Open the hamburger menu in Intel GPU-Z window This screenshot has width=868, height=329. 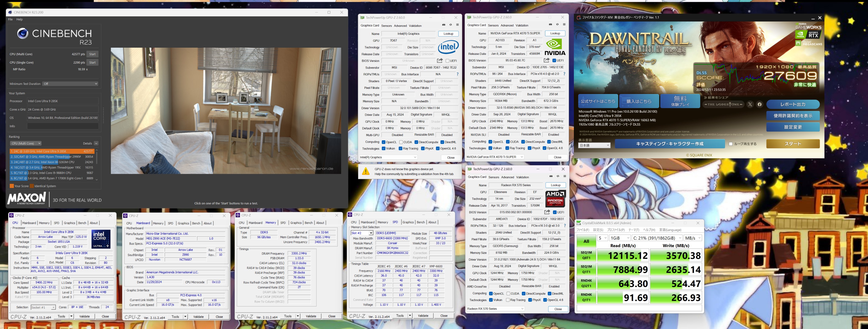tap(457, 25)
